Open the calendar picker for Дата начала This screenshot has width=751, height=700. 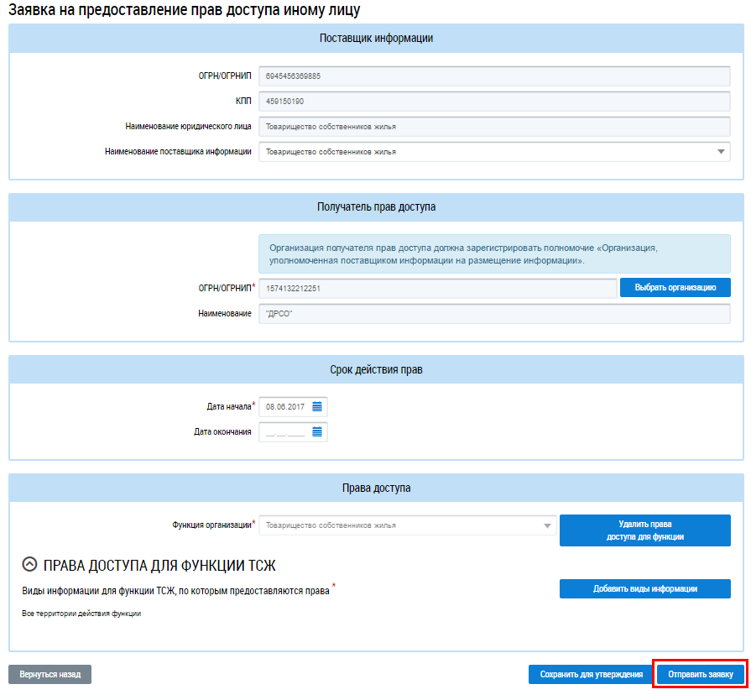tap(317, 406)
